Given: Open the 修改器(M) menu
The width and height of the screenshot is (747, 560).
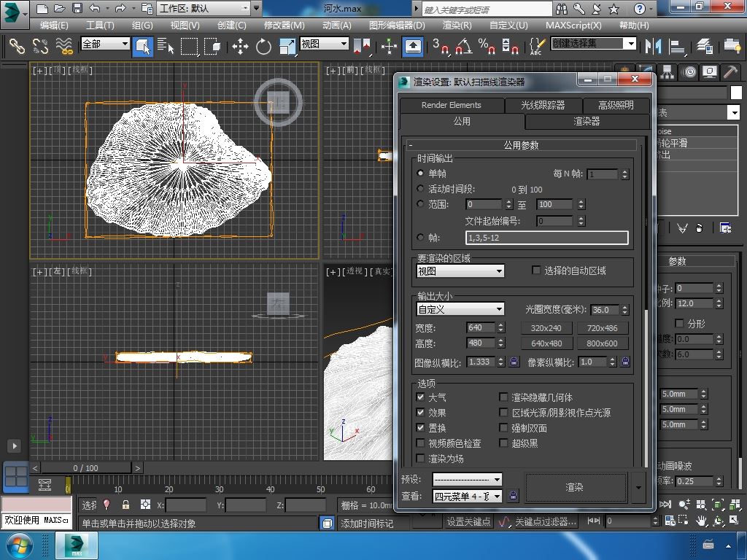Looking at the screenshot, I should 285,26.
